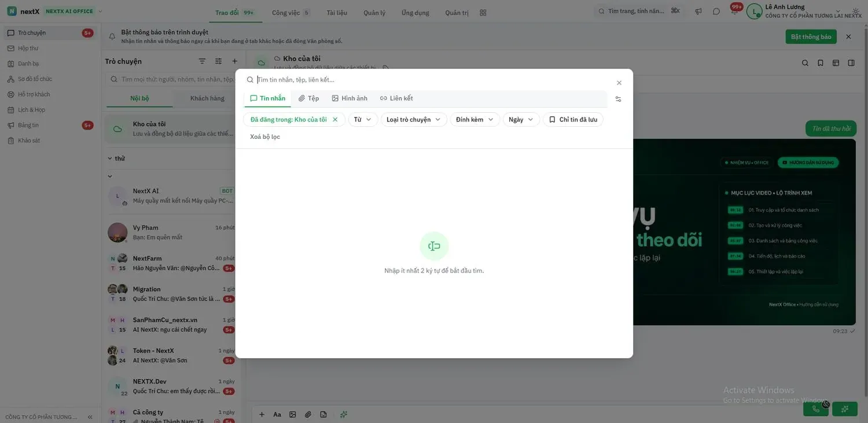The image size is (868, 423).
Task: Click the green phone call button
Action: tap(816, 409)
